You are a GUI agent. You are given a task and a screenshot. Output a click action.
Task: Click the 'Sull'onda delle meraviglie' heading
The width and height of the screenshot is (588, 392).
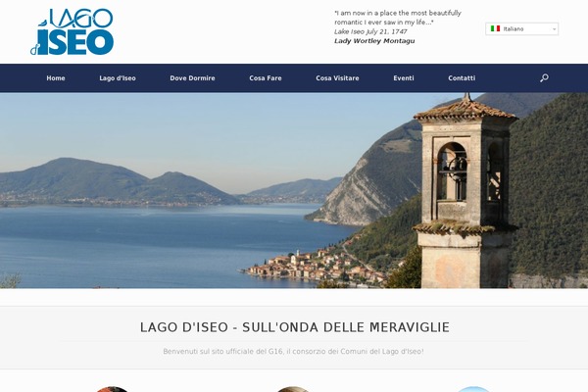pos(294,327)
